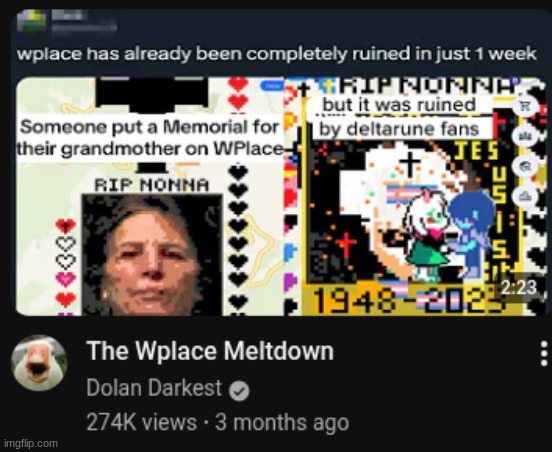
Task: Open the Dolan Darkest channel name
Action: 154,388
